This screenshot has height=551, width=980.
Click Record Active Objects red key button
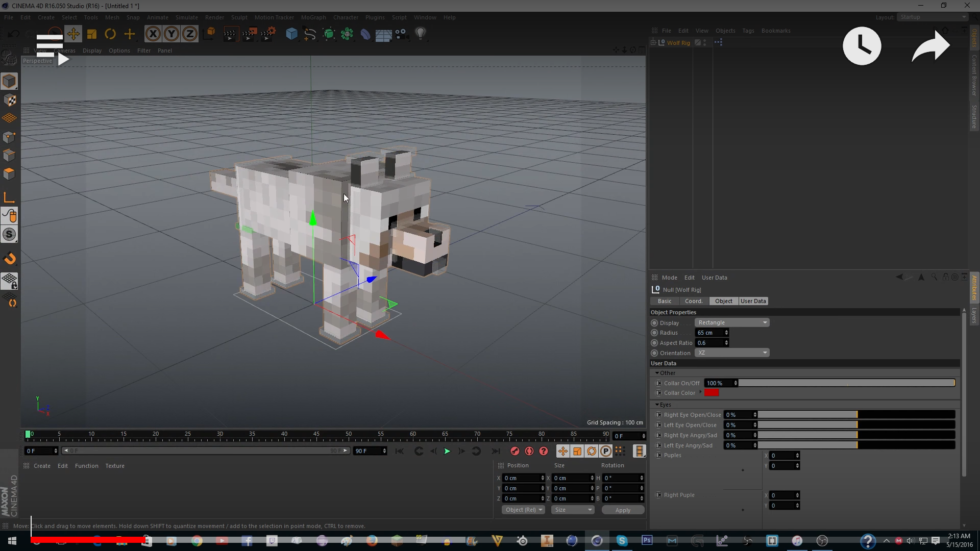(514, 451)
